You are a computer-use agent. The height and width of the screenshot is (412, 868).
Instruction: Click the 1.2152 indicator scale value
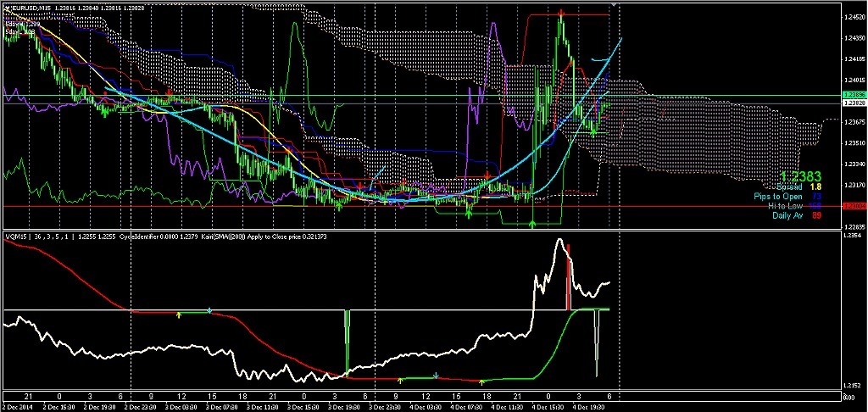pos(852,386)
